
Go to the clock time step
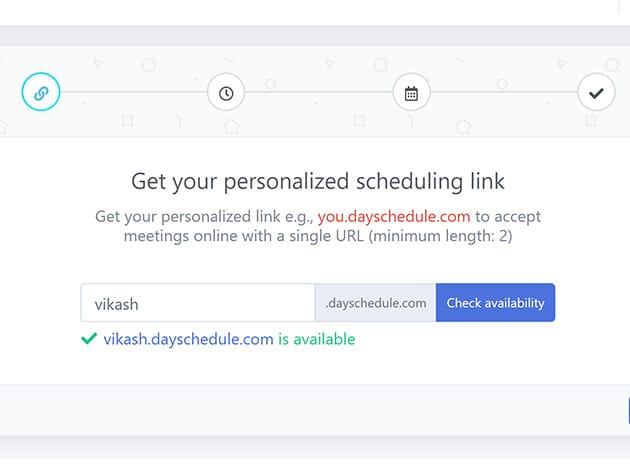pos(226,93)
